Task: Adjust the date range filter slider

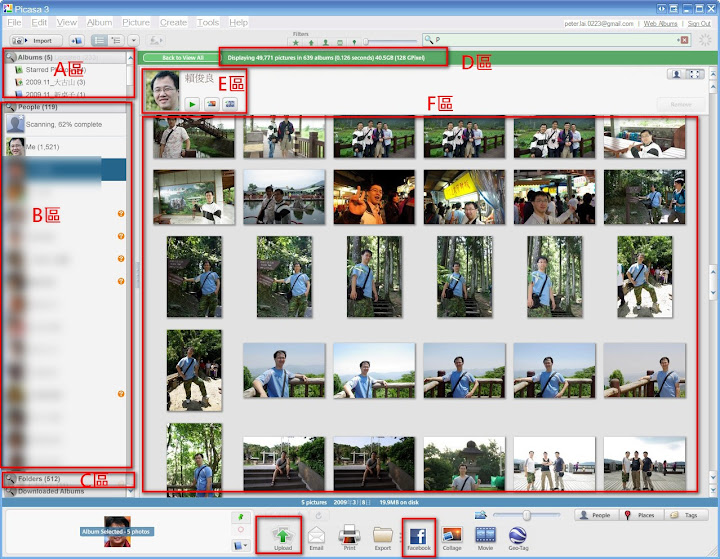Action: pyautogui.click(x=366, y=42)
